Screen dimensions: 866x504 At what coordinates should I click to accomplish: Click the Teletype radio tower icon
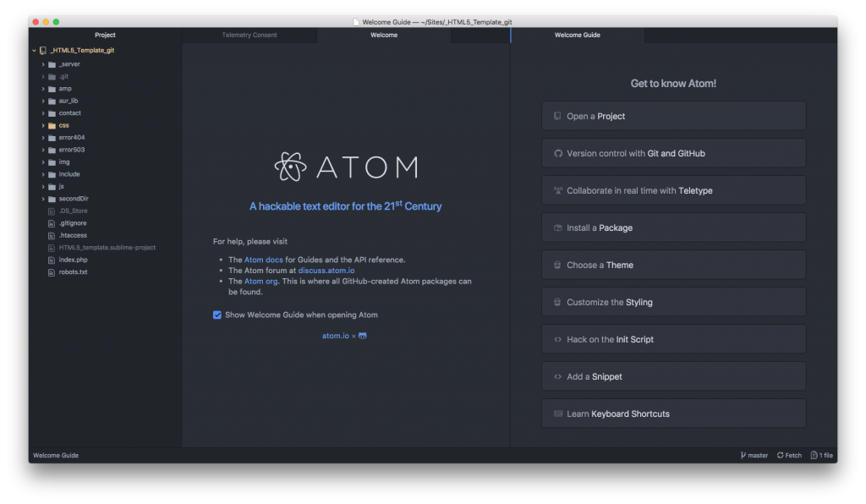(558, 190)
